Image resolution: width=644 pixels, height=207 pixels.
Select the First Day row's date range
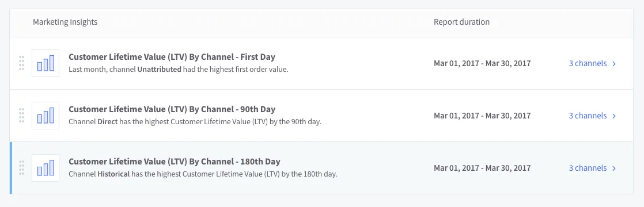click(482, 63)
